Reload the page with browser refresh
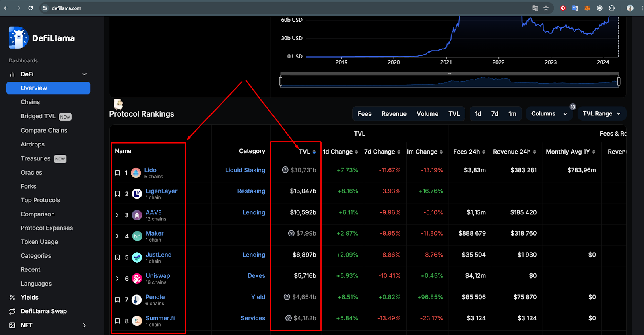 pos(31,8)
